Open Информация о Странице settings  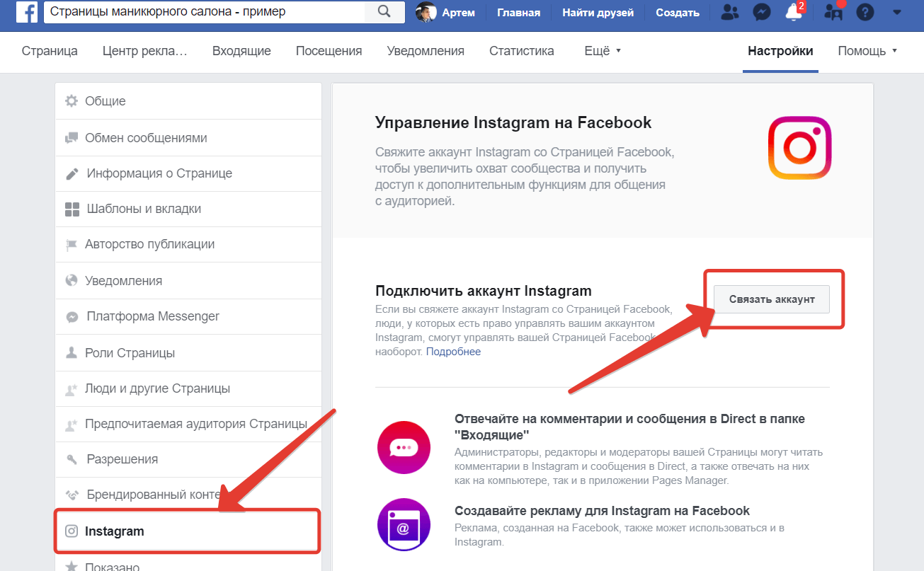click(188, 173)
